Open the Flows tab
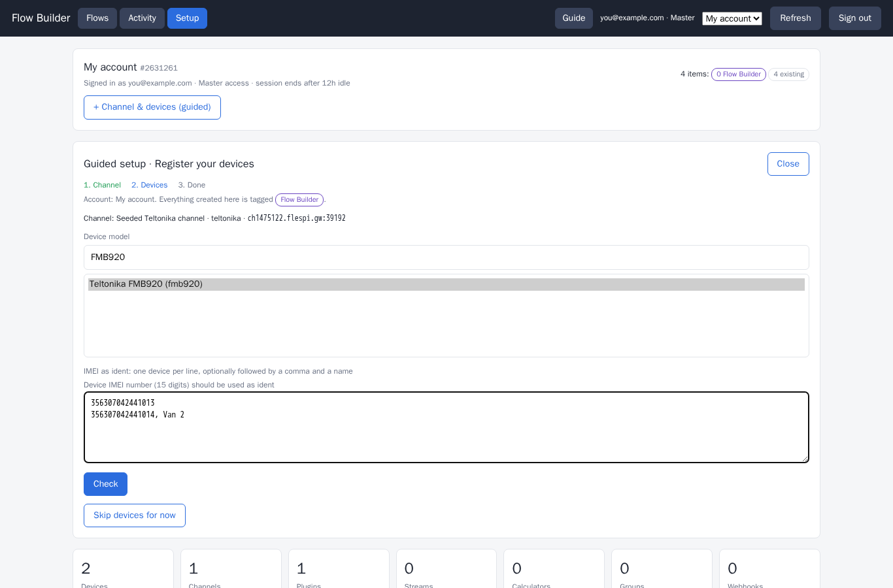The height and width of the screenshot is (588, 893). tap(97, 18)
